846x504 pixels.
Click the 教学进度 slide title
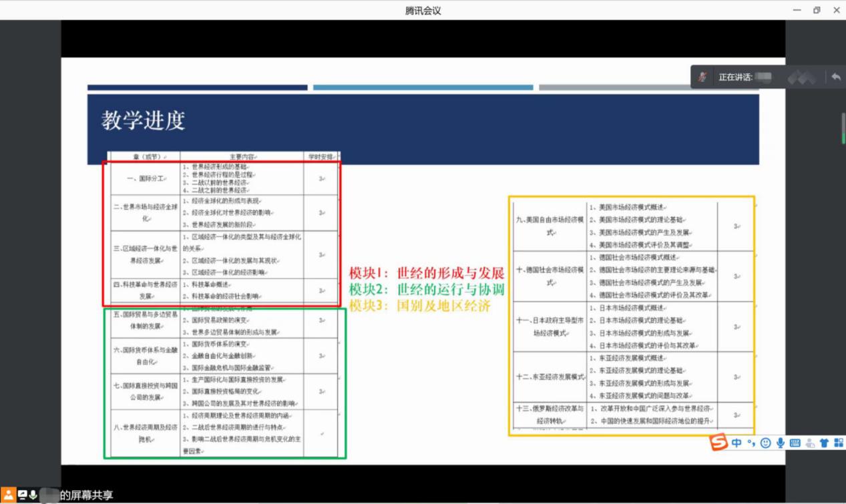tap(143, 120)
